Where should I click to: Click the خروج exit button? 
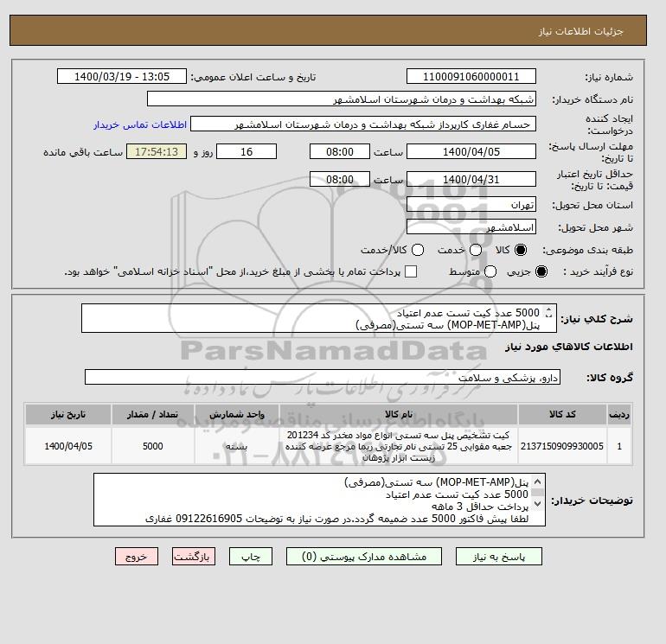tap(137, 557)
